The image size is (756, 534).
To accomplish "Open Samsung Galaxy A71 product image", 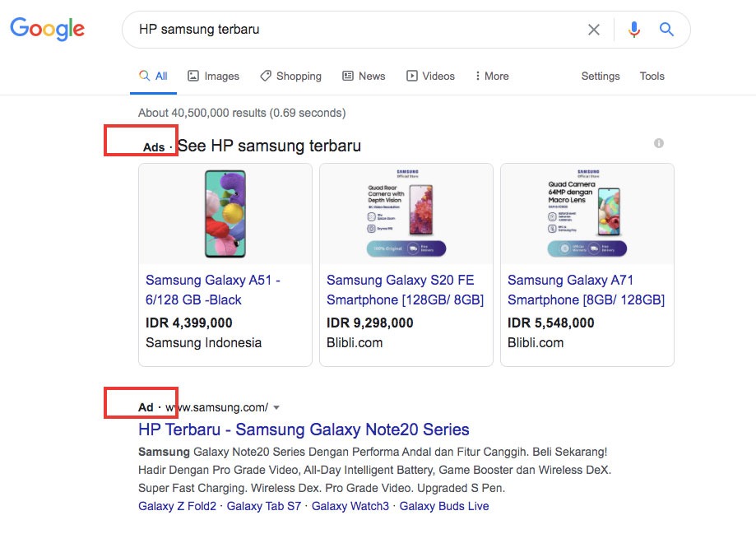I will click(x=587, y=214).
